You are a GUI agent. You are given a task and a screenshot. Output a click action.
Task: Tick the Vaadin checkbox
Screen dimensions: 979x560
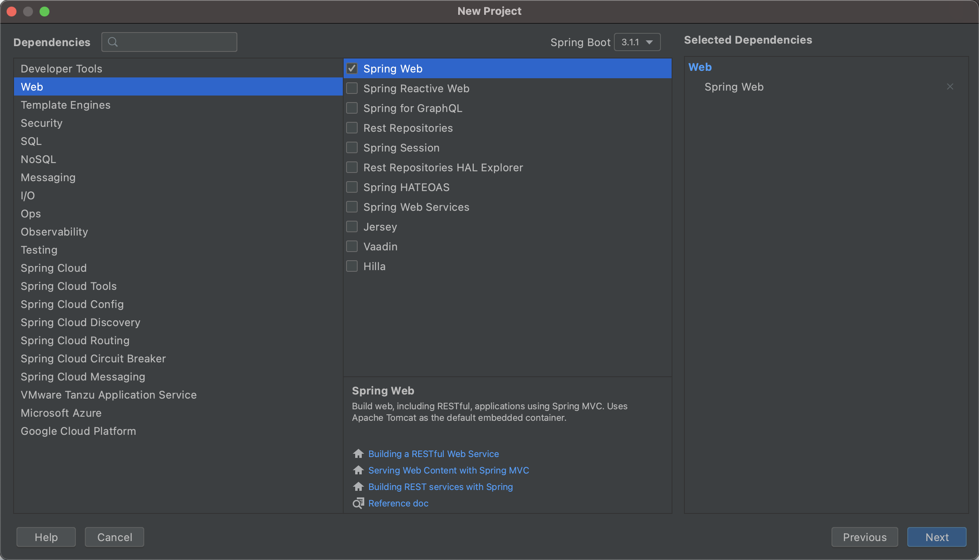click(352, 247)
